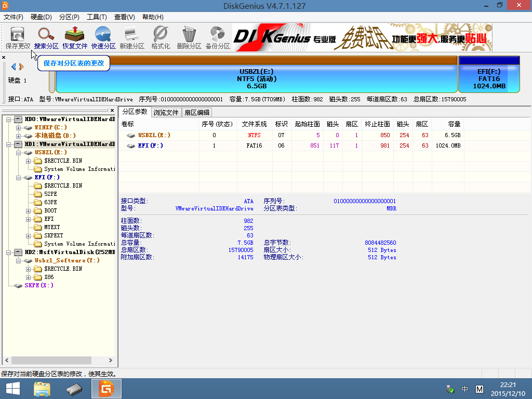Open the 硬盘(D) menu

tap(41, 17)
